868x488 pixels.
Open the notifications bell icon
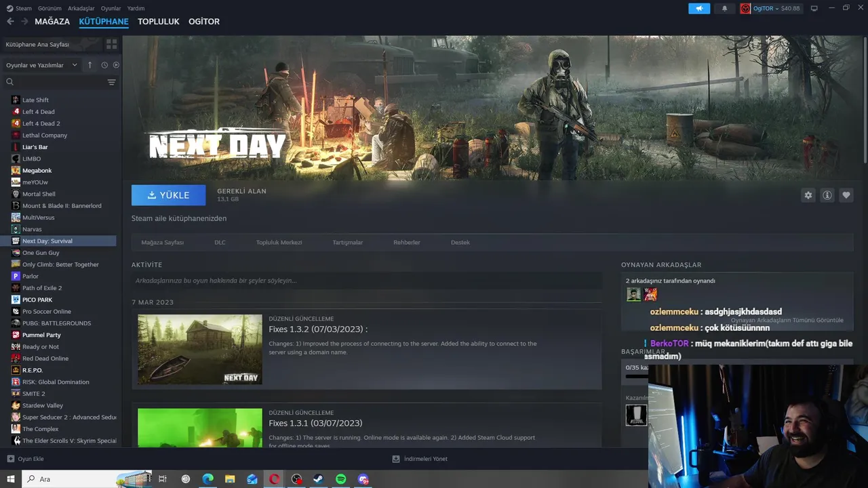pos(724,8)
